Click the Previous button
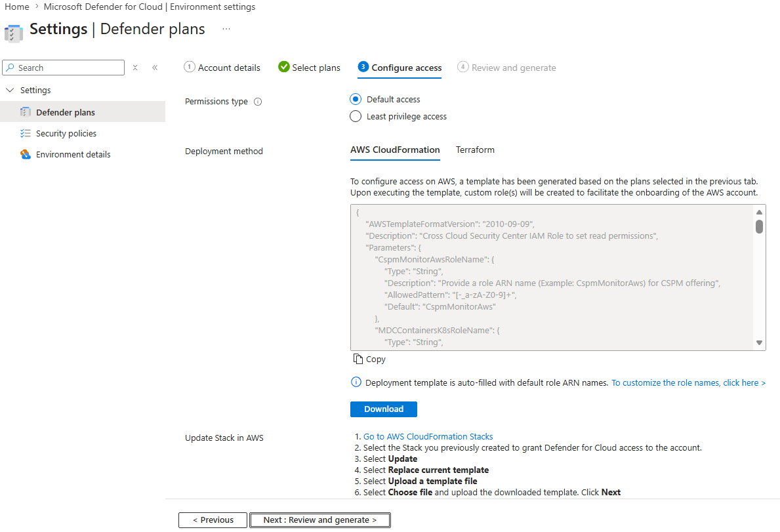The height and width of the screenshot is (532, 780). 213,520
